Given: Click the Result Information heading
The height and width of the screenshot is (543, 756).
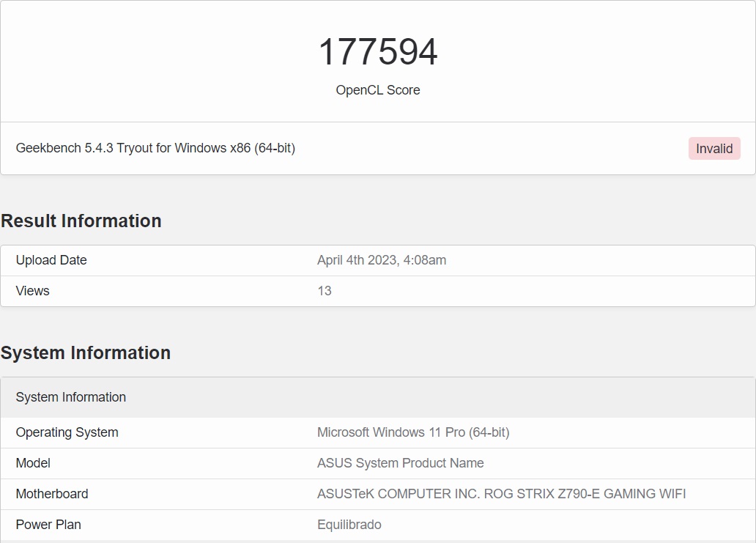Looking at the screenshot, I should pyautogui.click(x=81, y=221).
